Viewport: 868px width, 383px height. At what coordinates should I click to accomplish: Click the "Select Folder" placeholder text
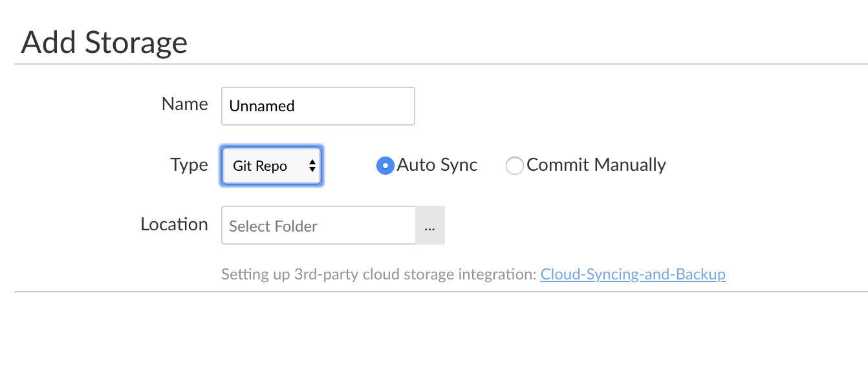[x=273, y=226]
